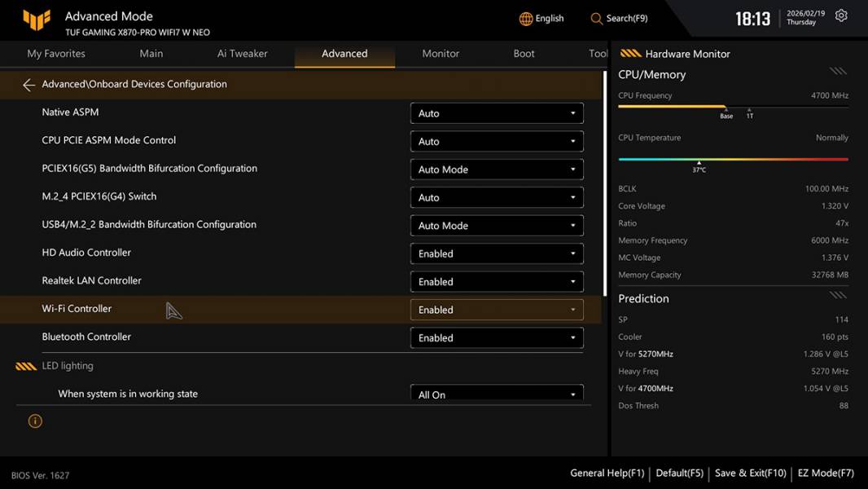The height and width of the screenshot is (489, 868).
Task: Click the info icon at bottom left
Action: click(x=35, y=421)
